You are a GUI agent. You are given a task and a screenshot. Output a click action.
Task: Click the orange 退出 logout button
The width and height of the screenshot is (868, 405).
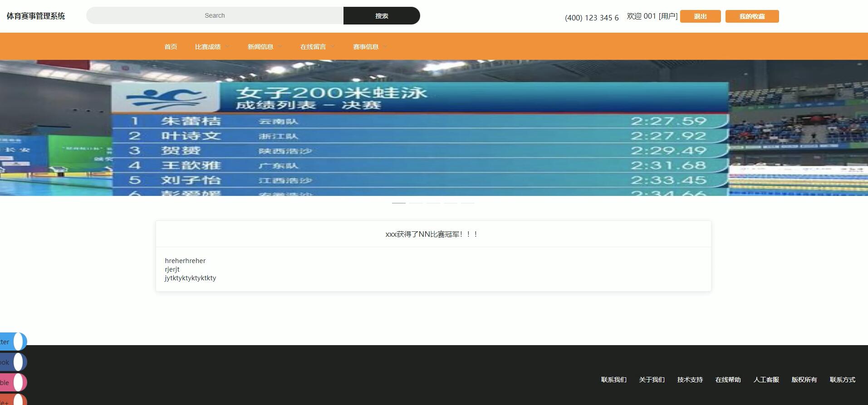click(x=700, y=16)
